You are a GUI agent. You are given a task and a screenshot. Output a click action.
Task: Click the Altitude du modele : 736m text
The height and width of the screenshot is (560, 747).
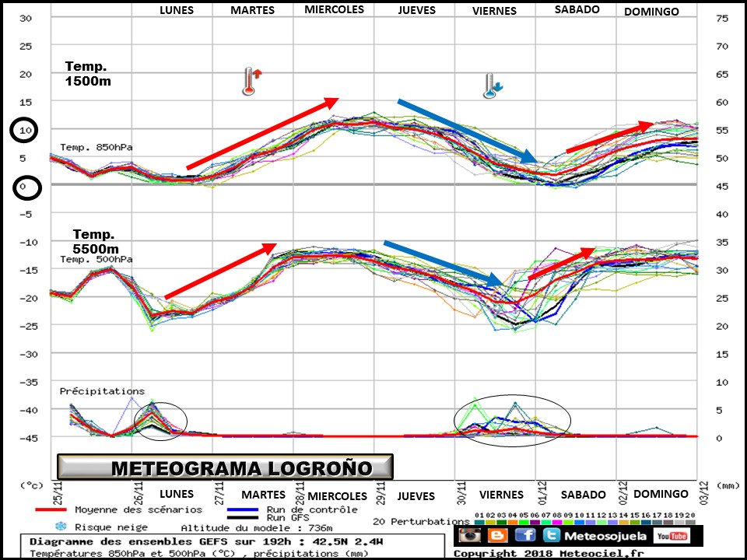(x=256, y=527)
